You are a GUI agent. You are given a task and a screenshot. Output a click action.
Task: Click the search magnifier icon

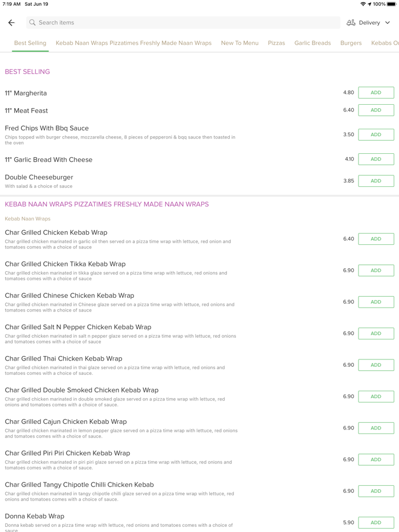click(32, 23)
